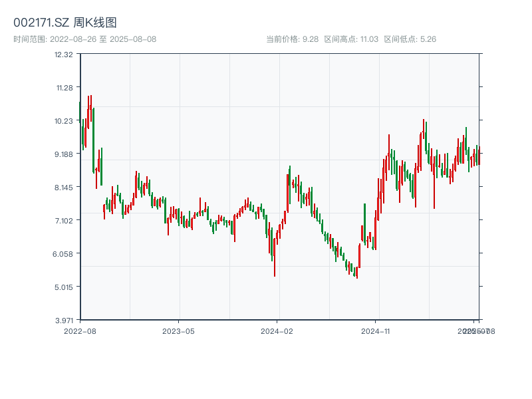This screenshot has height=399, width=532.
Task: Select the 2023-05 x-axis date label
Action: (178, 331)
